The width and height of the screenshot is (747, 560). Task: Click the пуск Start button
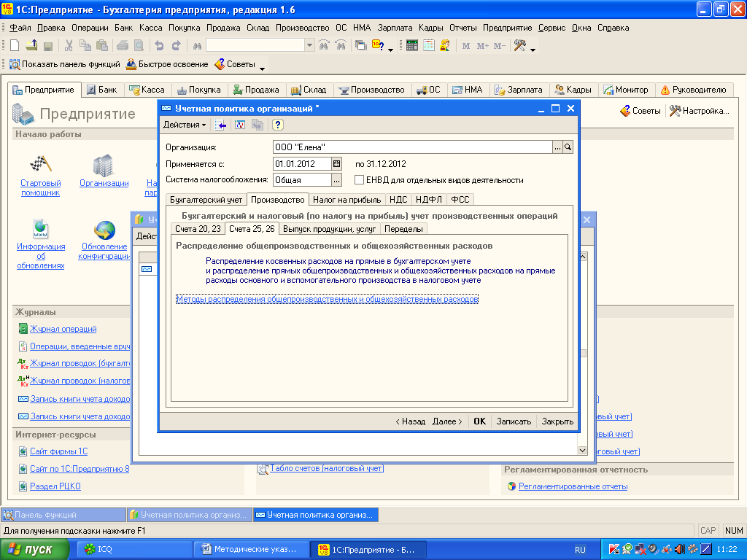pos(34,550)
